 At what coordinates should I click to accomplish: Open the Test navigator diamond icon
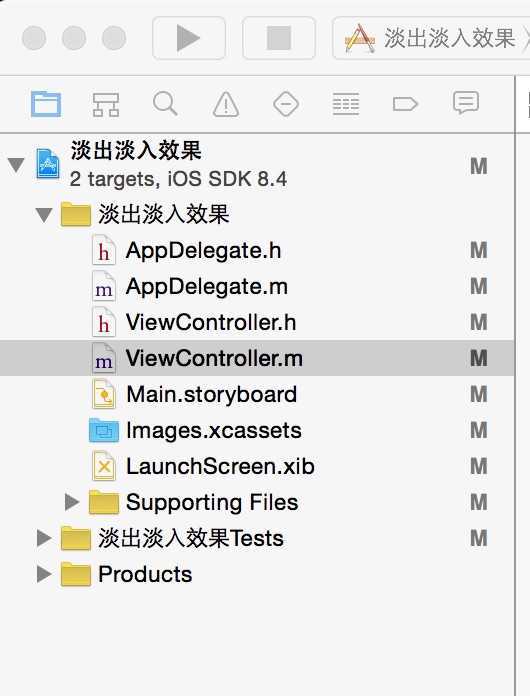(x=286, y=104)
